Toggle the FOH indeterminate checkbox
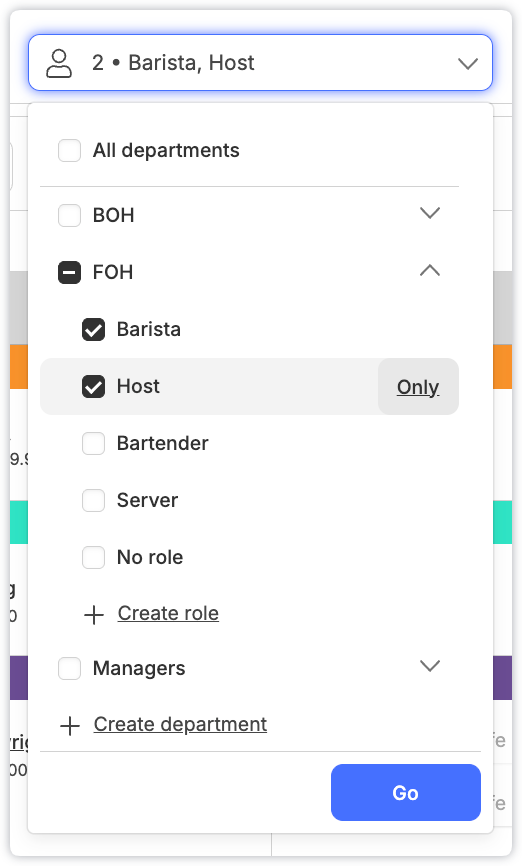 pyautogui.click(x=70, y=272)
